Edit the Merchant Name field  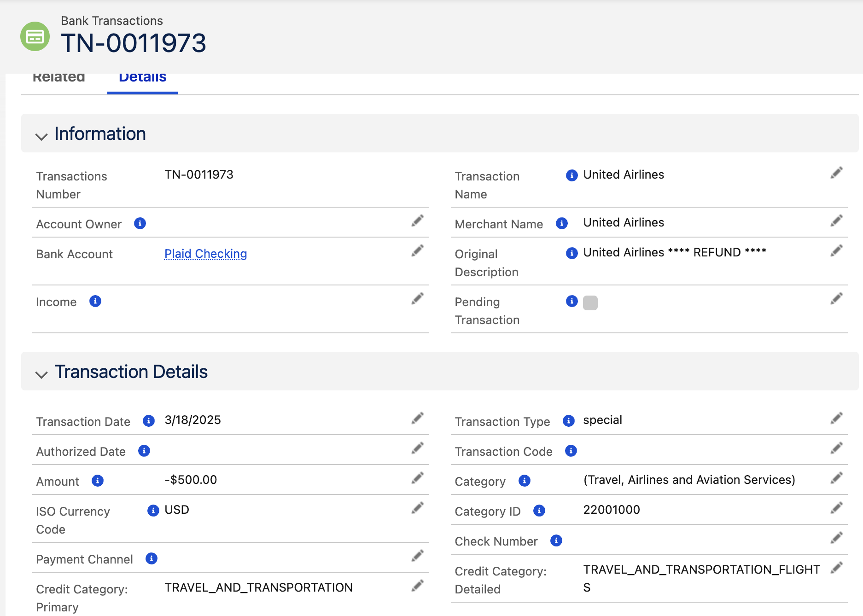(x=837, y=221)
